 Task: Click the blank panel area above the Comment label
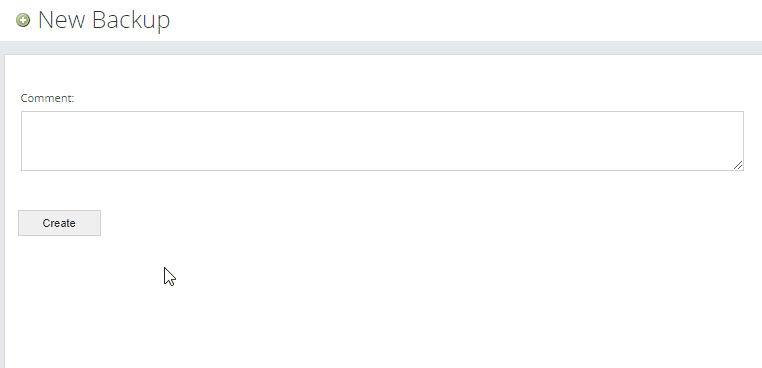(382, 73)
